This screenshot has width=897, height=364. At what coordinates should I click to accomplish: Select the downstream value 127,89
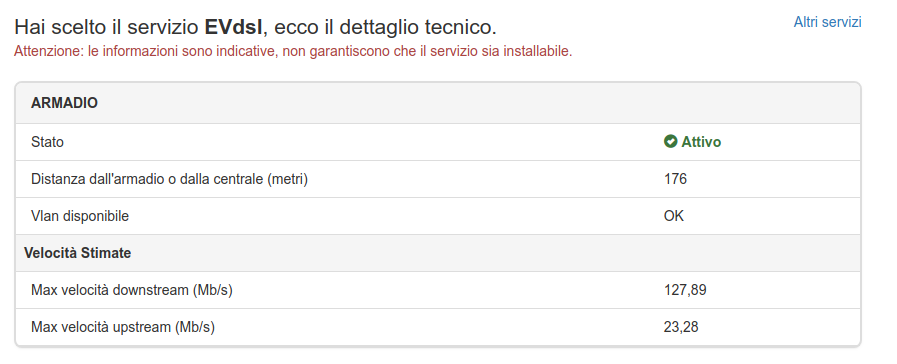685,290
